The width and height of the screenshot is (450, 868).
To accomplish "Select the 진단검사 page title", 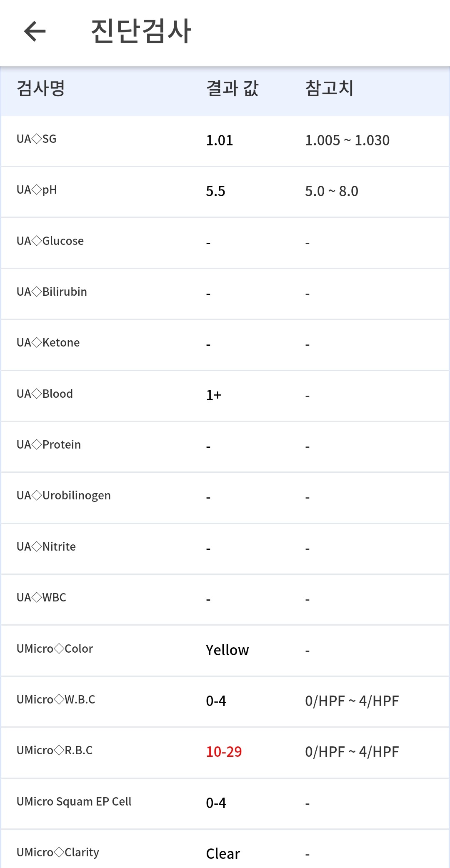I will tap(141, 31).
